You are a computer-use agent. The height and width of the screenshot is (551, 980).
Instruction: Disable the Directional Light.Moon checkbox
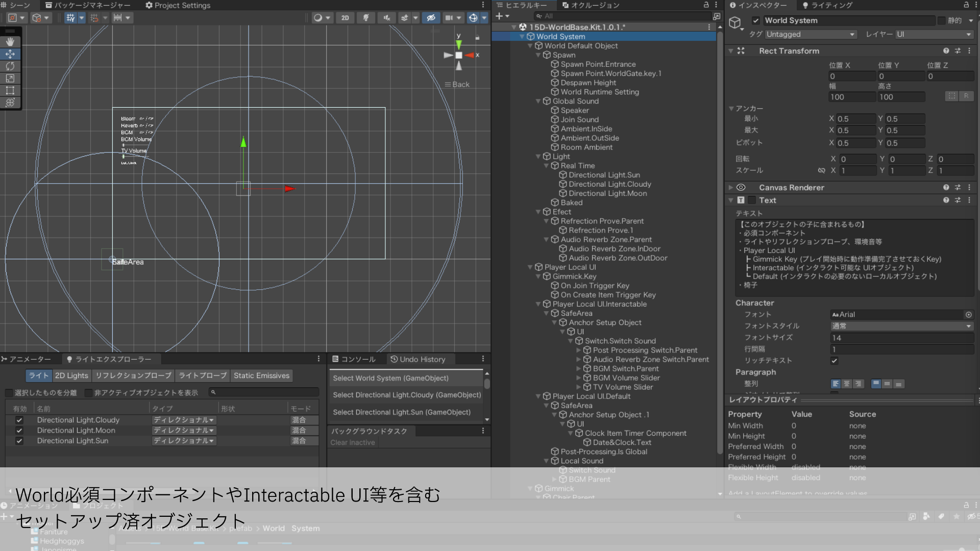pos(19,430)
